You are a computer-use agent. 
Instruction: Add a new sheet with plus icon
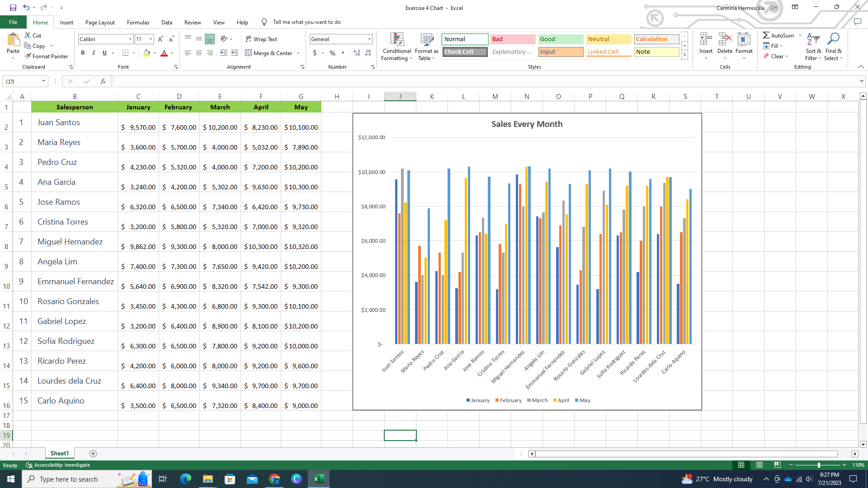pyautogui.click(x=93, y=454)
